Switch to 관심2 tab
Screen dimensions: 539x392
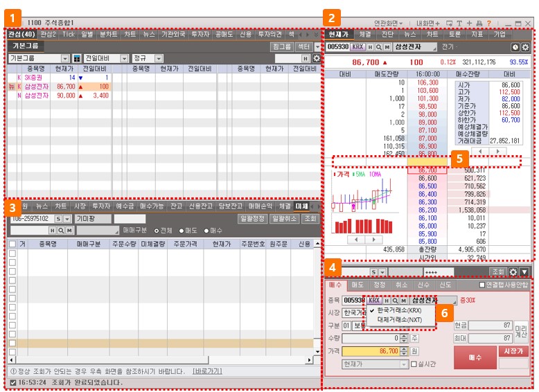tap(48, 34)
